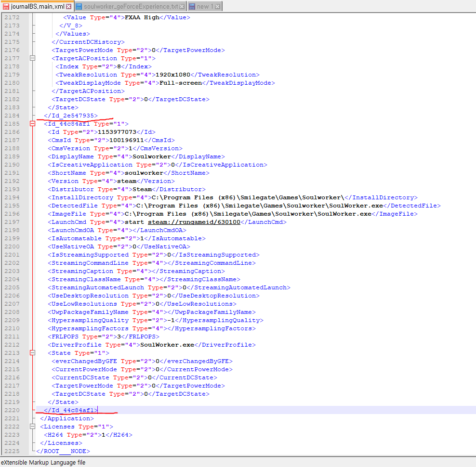Click line number 2197 in the margin
The height and width of the screenshot is (467, 476).
pyautogui.click(x=12, y=222)
